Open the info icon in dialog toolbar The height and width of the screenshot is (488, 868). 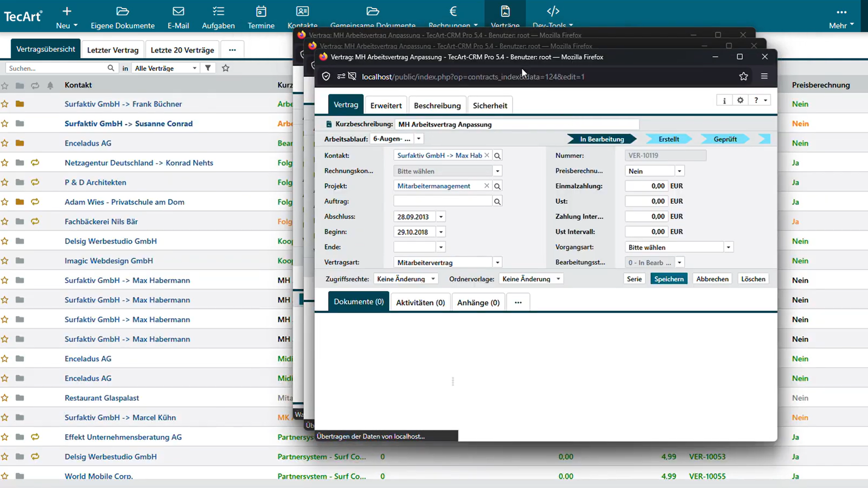(724, 100)
